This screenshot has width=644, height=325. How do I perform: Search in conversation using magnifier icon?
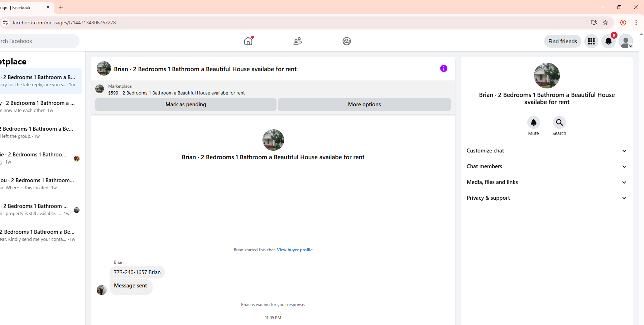[x=559, y=122]
